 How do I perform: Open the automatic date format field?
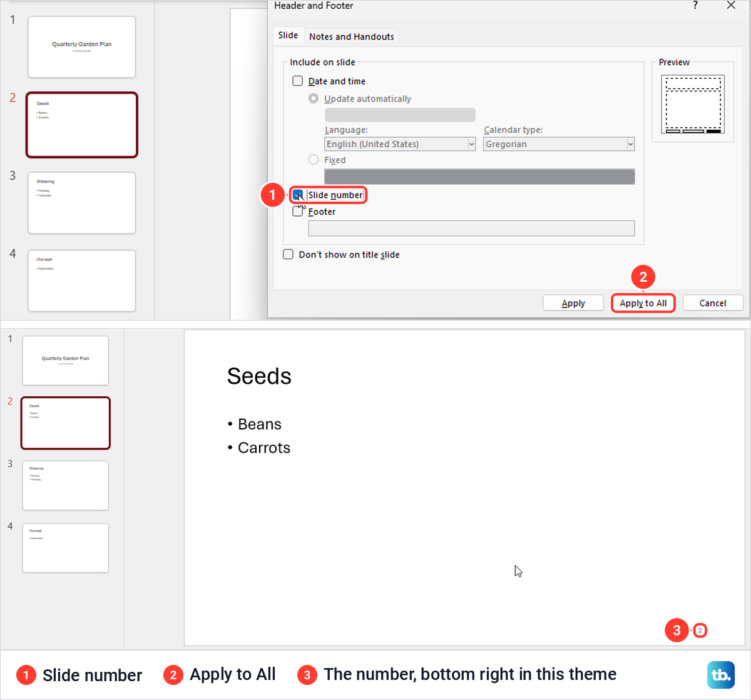pyautogui.click(x=400, y=115)
